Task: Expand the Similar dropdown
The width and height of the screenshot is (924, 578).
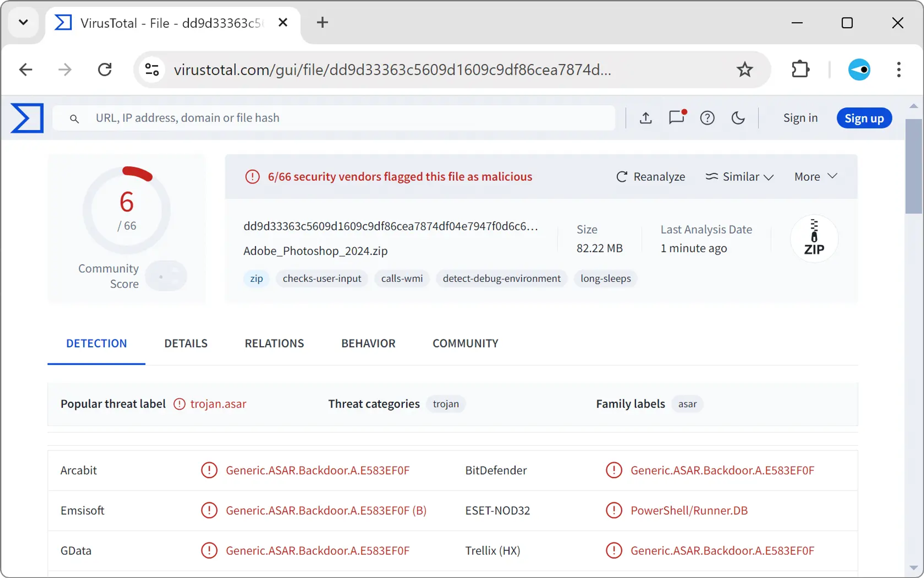Action: [739, 176]
